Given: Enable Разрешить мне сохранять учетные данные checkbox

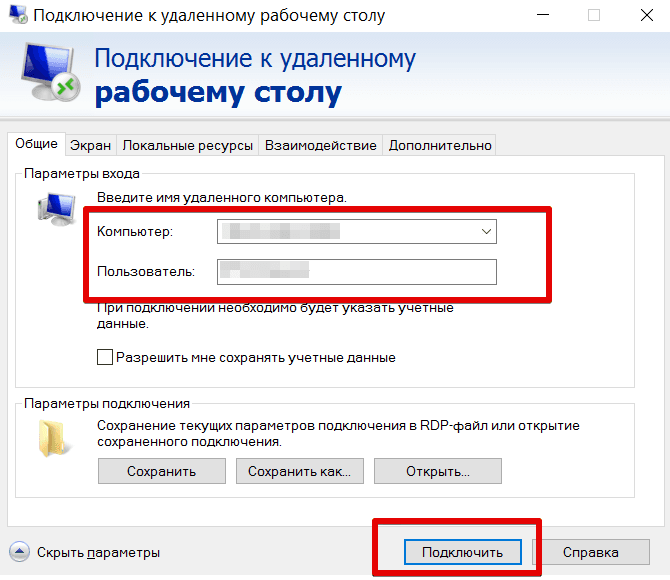Looking at the screenshot, I should (105, 357).
